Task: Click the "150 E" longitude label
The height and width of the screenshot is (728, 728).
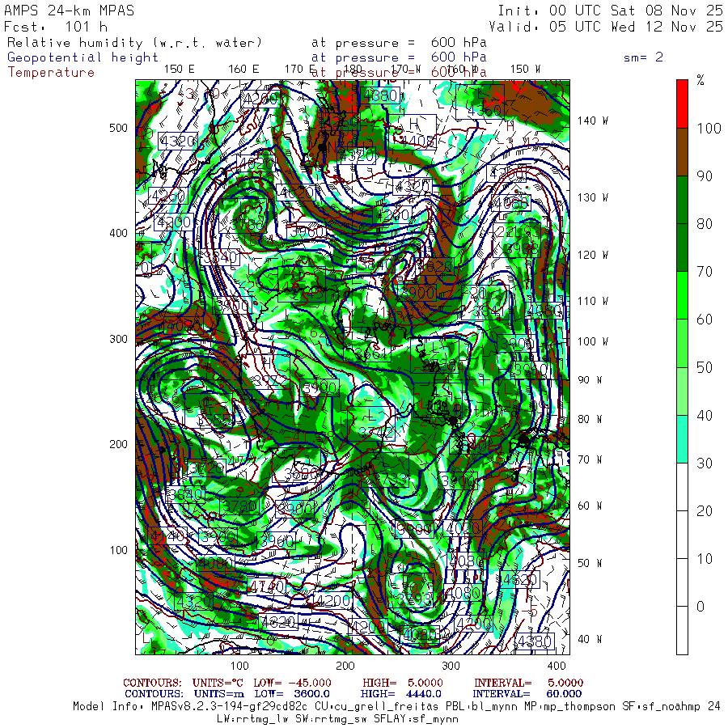Action: (x=180, y=70)
